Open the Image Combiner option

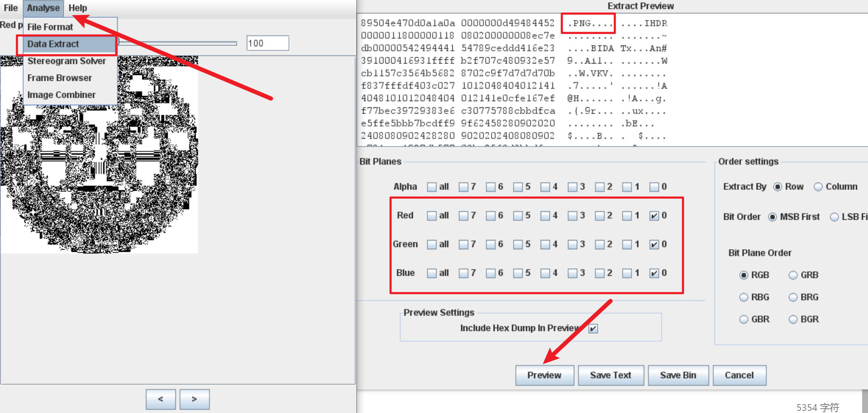pos(61,95)
